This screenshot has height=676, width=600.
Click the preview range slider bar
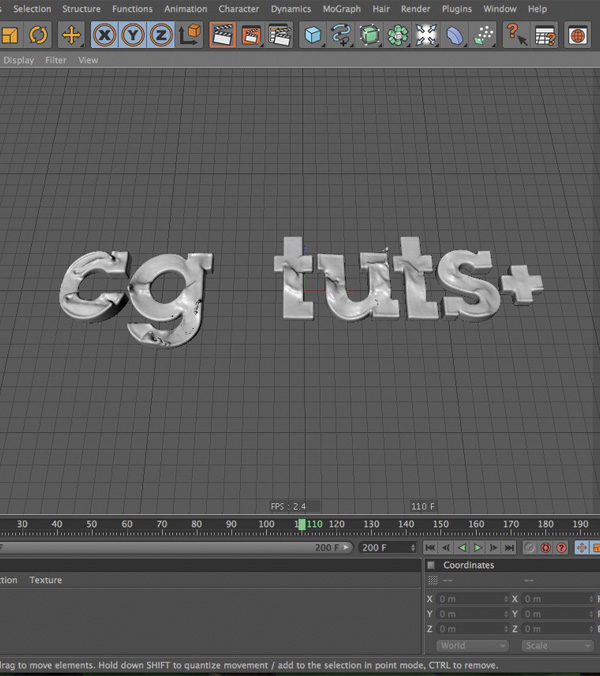(176, 548)
